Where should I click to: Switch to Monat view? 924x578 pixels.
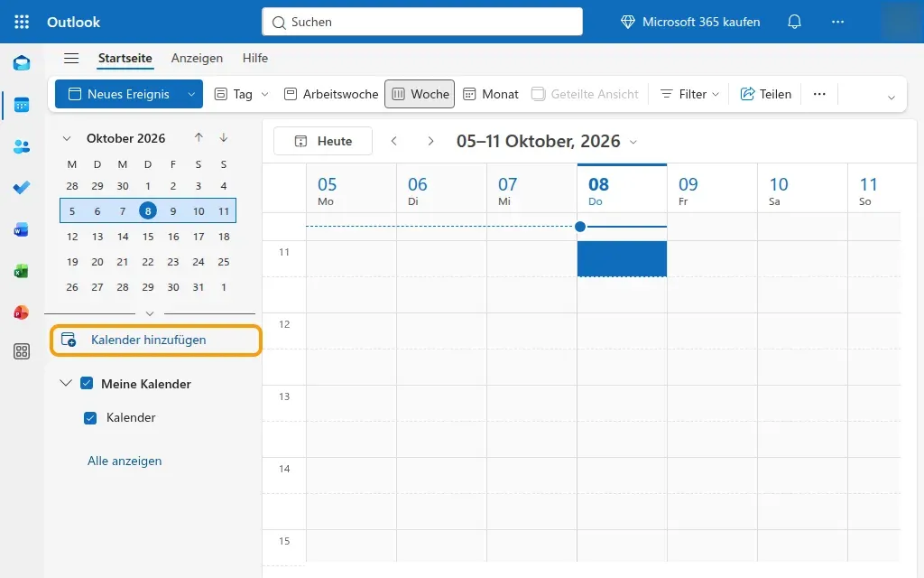pyautogui.click(x=491, y=94)
